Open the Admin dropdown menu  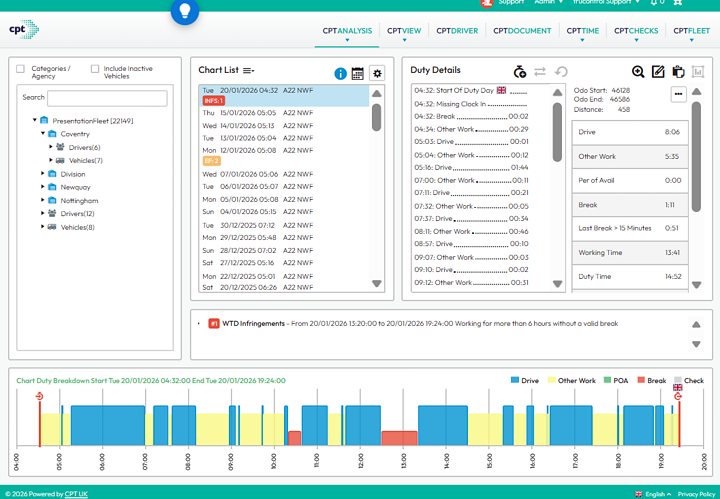pyautogui.click(x=548, y=2)
